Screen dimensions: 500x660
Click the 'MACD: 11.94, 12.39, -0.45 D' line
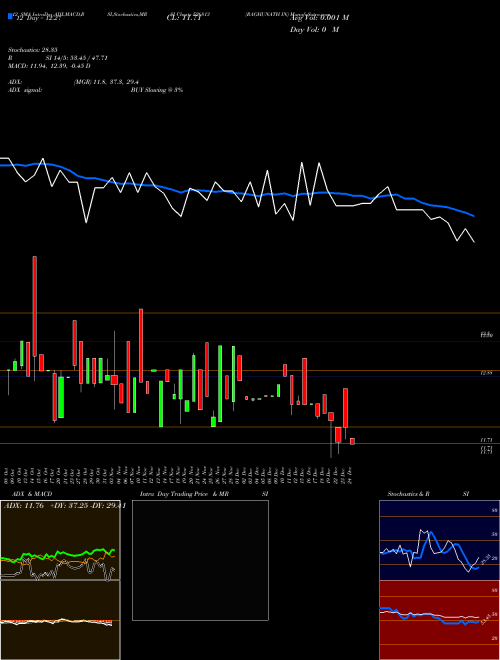(x=49, y=66)
